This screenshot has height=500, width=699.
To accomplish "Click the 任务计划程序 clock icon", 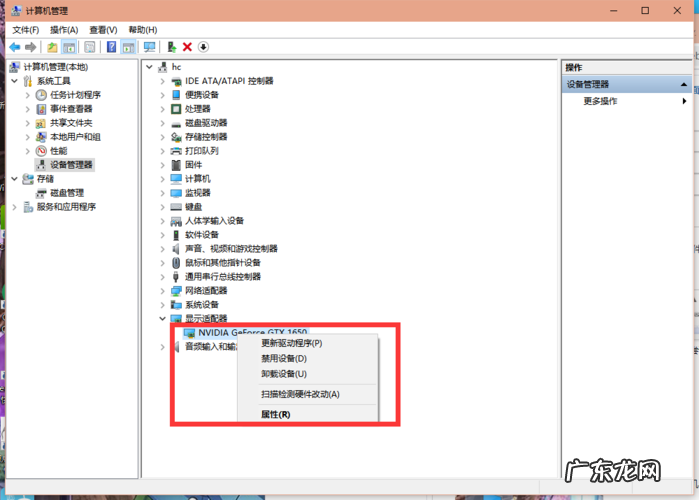I will pos(41,95).
